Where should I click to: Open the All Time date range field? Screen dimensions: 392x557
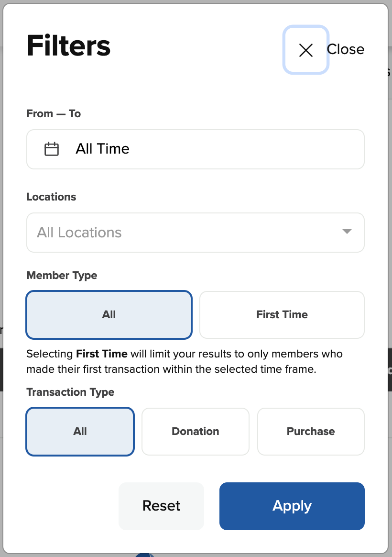pyautogui.click(x=195, y=149)
